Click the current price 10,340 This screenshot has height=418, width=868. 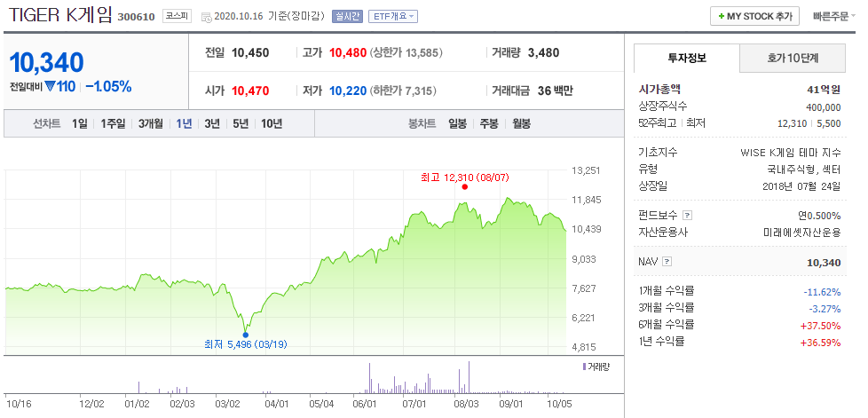tap(46, 62)
